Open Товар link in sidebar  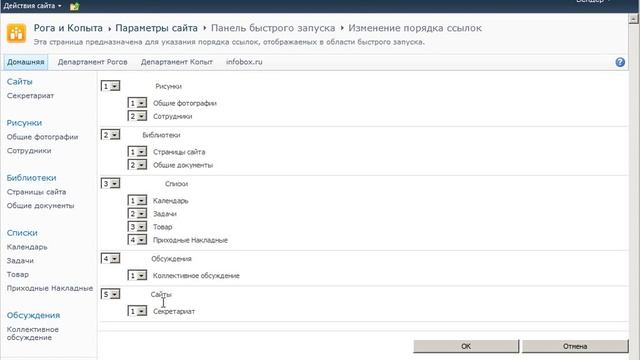point(18,274)
